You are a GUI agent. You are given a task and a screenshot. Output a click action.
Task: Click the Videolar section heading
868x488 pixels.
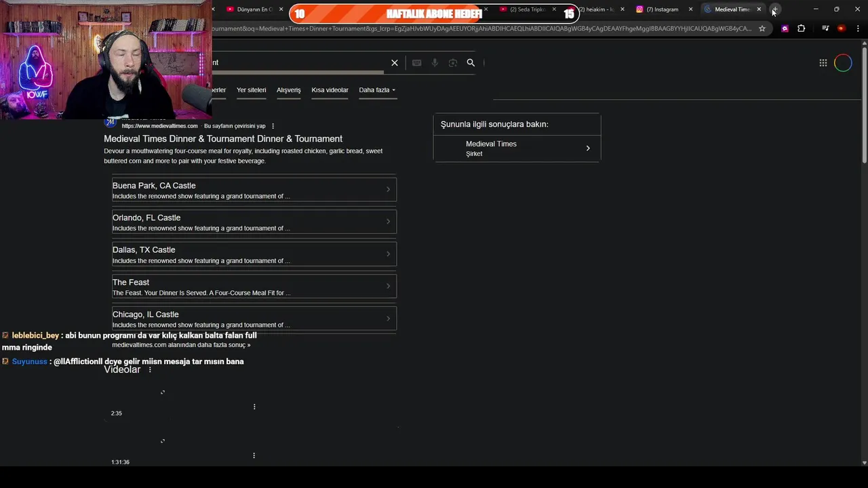pos(122,369)
